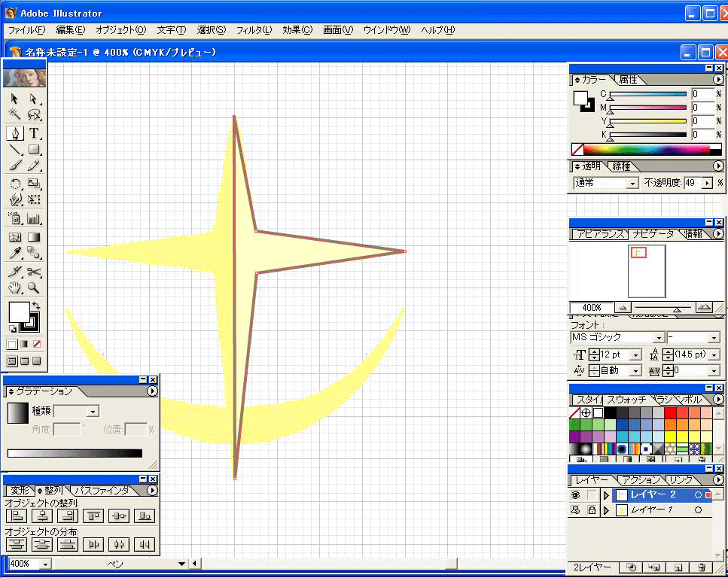728x578 pixels.
Task: Activate the Eyedropper tool
Action: click(x=14, y=272)
